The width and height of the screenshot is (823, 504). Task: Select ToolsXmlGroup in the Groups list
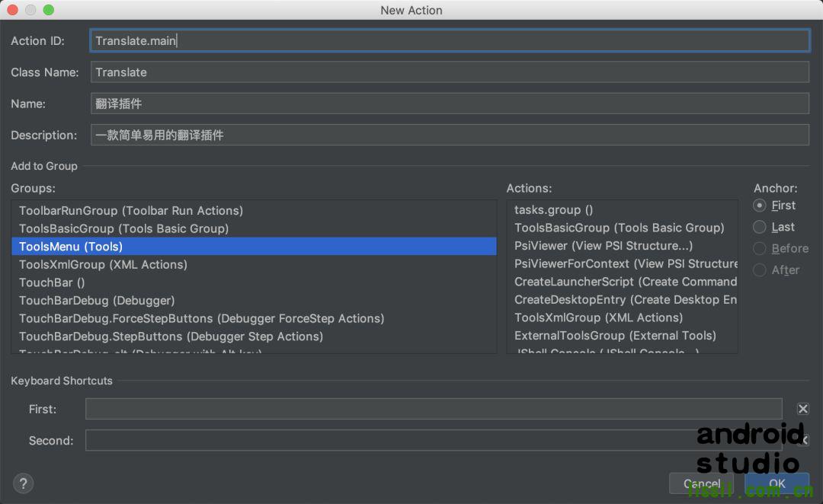pos(254,263)
